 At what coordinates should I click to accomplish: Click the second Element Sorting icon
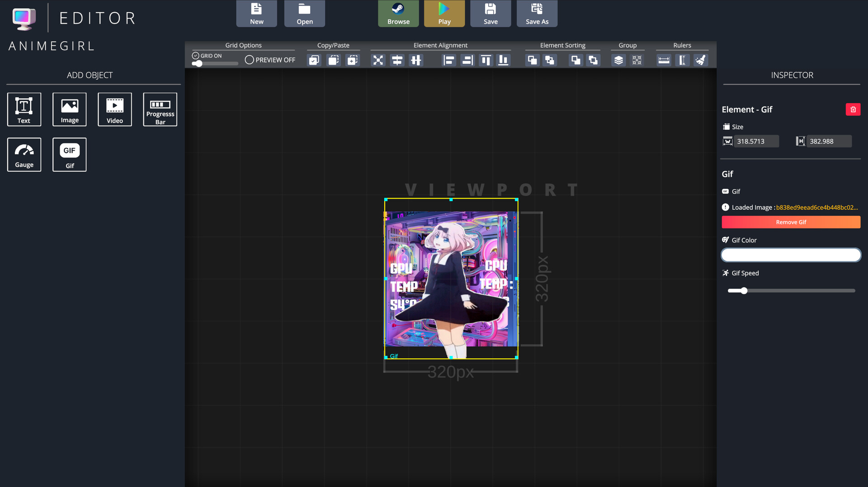tap(550, 60)
